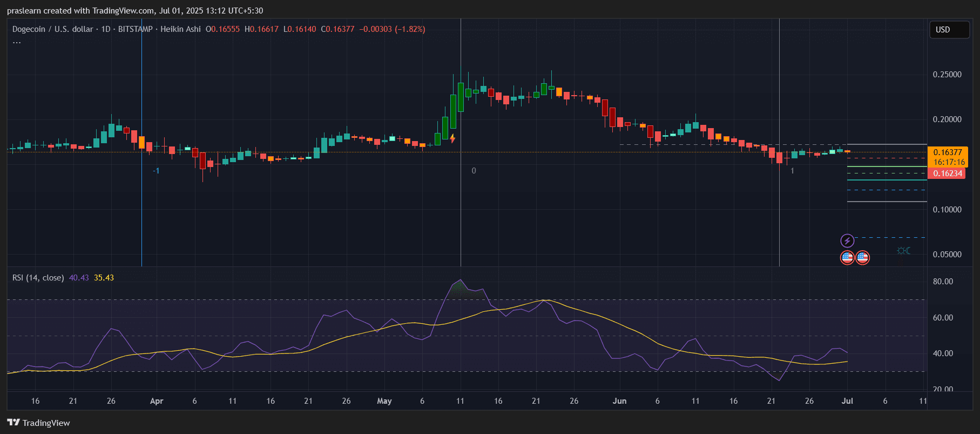Click the Jul label on time axis
Image resolution: width=980 pixels, height=434 pixels.
[x=847, y=401]
